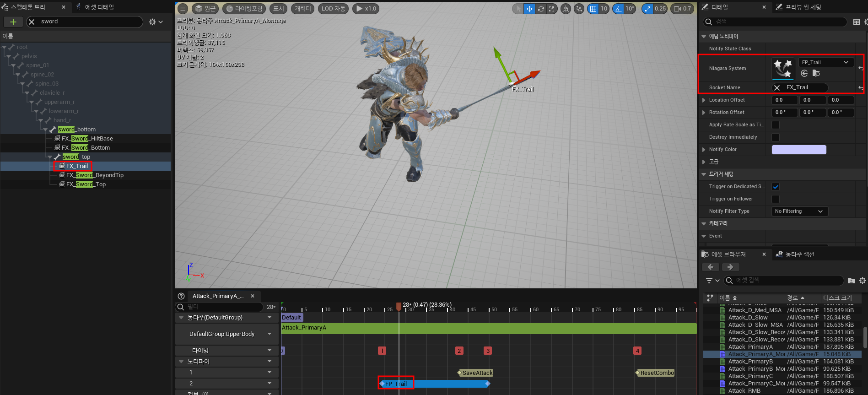Open camera speed 0.7 setting
Image resolution: width=868 pixels, height=395 pixels.
click(x=682, y=9)
